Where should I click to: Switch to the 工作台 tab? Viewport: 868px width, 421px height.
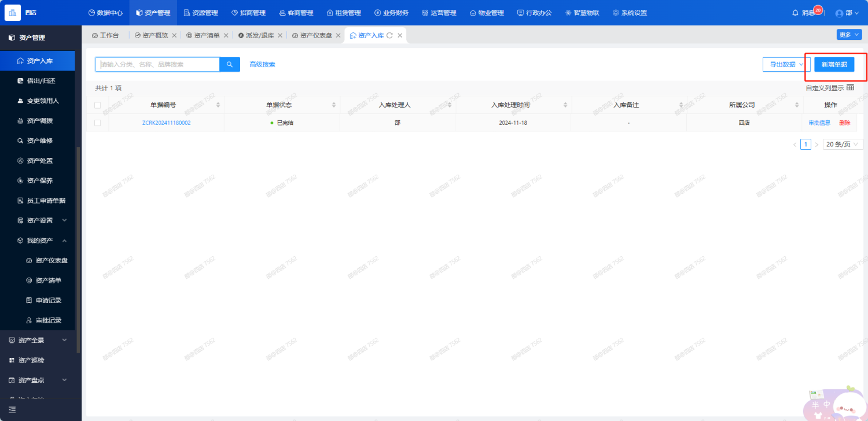tap(105, 35)
